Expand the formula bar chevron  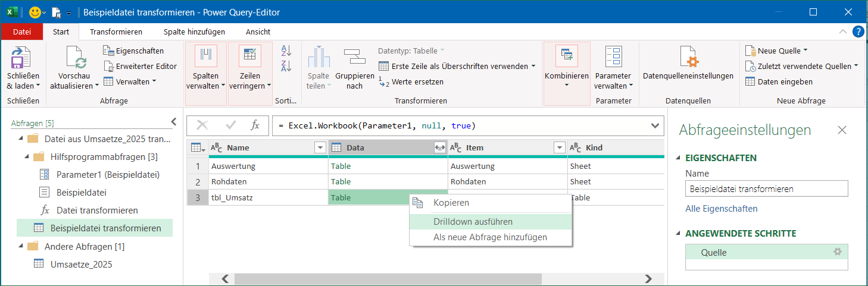pyautogui.click(x=655, y=125)
